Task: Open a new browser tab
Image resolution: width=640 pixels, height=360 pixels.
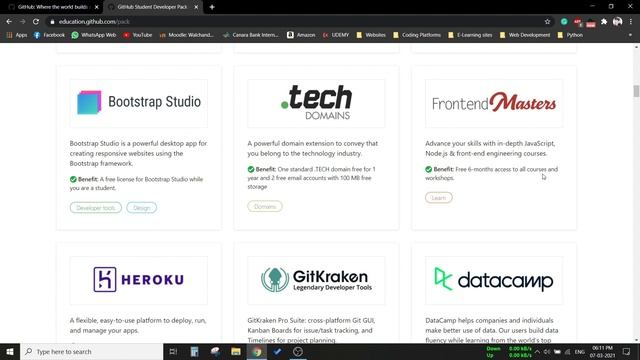Action: (x=212, y=7)
